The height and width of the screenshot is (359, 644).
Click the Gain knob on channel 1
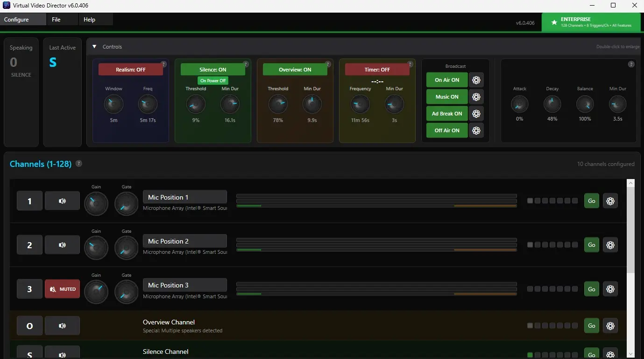coord(96,204)
